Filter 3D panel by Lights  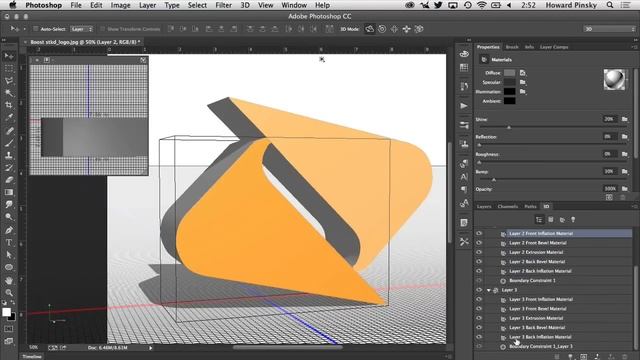pos(573,220)
